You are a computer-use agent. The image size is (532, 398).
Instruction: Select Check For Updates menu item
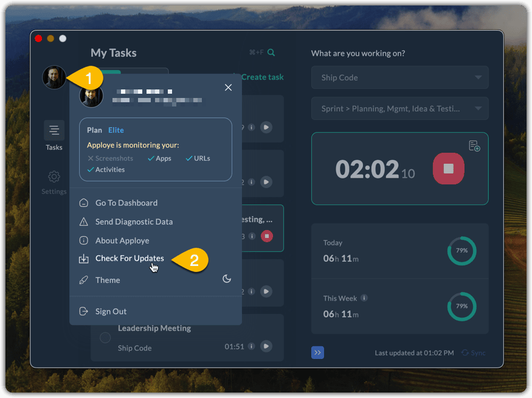tap(130, 259)
